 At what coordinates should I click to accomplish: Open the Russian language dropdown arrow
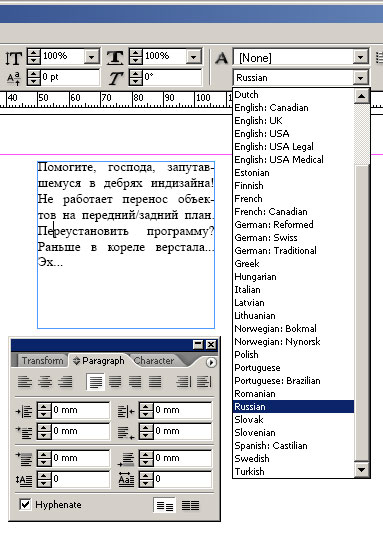361,78
